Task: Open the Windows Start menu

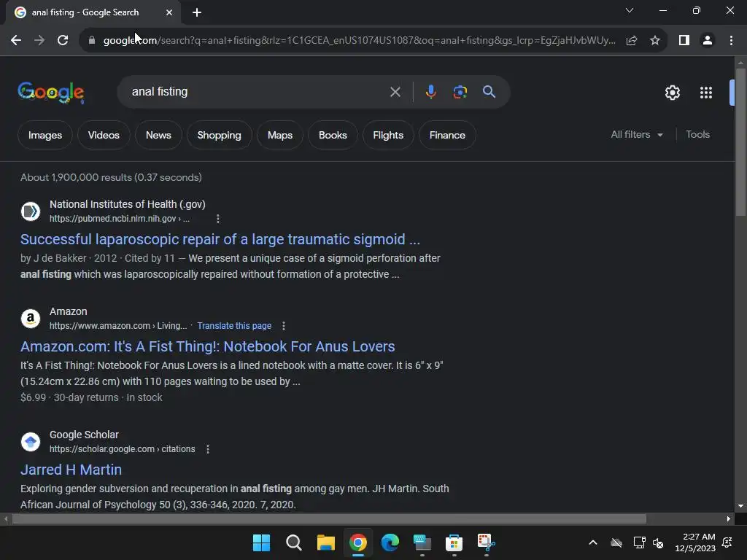Action: click(262, 542)
